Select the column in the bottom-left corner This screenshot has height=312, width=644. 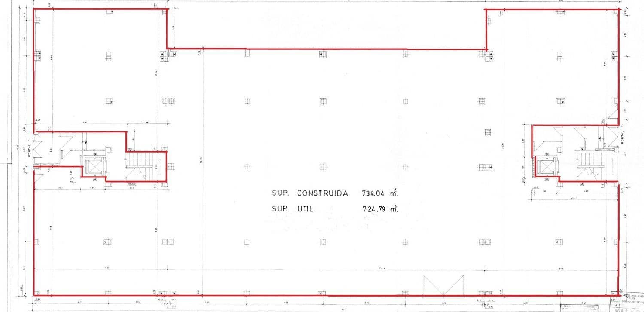[38, 293]
